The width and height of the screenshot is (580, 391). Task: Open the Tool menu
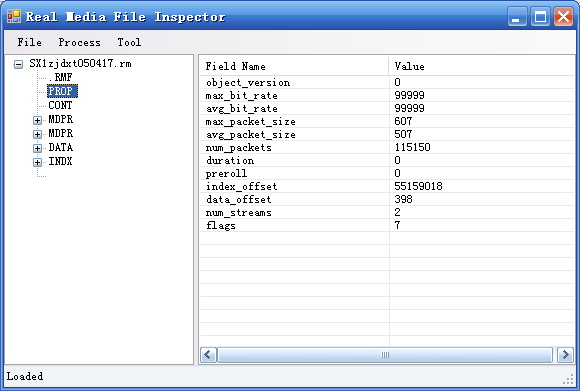coord(129,42)
